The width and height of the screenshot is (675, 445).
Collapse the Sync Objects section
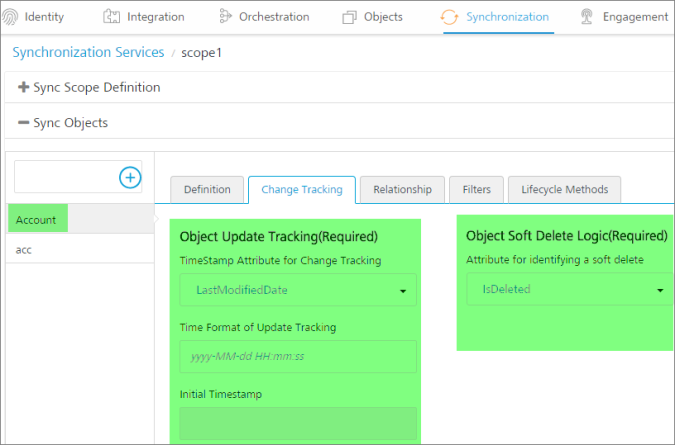[63, 123]
